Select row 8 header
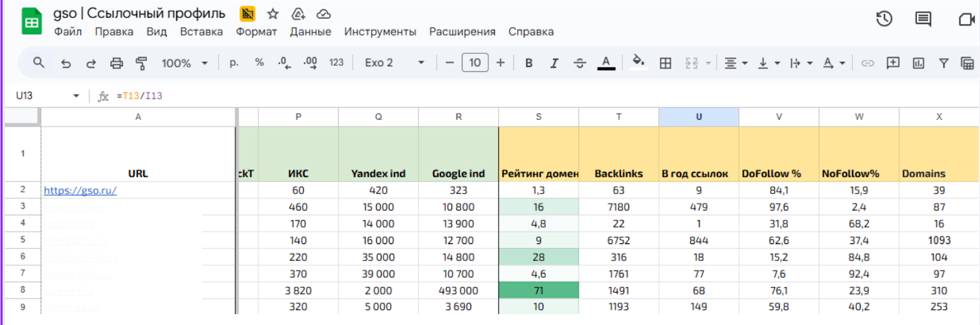Screen dimensions: 980x325 click(x=23, y=289)
